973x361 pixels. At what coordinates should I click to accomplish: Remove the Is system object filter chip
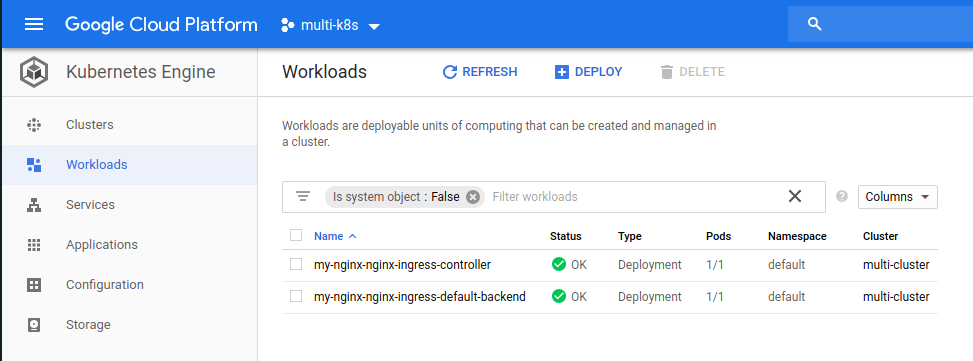pos(473,197)
